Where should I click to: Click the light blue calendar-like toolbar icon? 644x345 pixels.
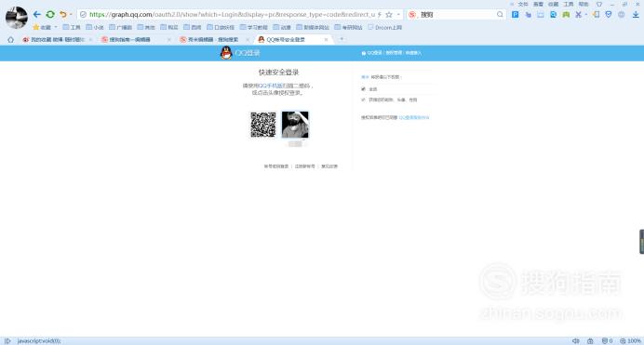541,14
